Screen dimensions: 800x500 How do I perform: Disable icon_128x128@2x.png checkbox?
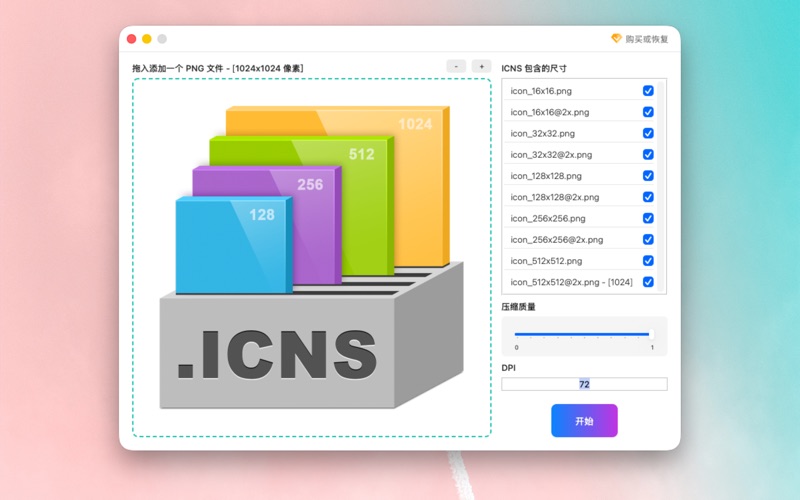pyautogui.click(x=648, y=197)
